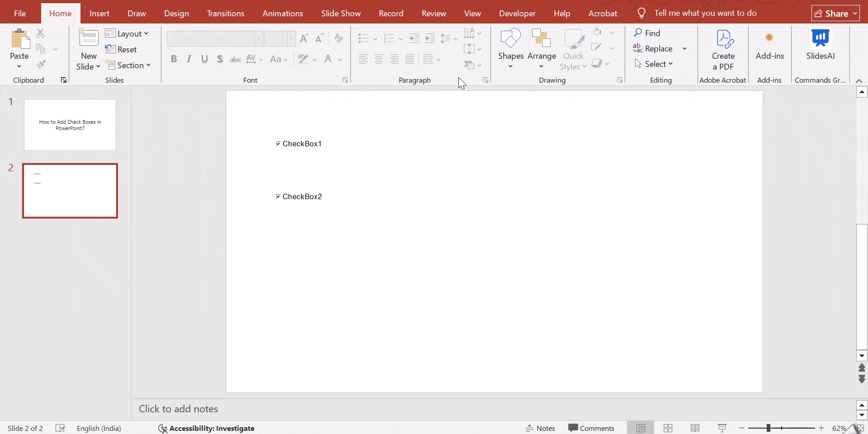This screenshot has height=434, width=868.
Task: Select the Cut tool in Clipboard group
Action: (40, 33)
